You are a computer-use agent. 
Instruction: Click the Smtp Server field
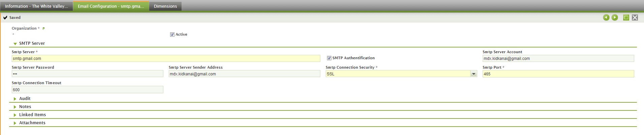tap(166, 59)
